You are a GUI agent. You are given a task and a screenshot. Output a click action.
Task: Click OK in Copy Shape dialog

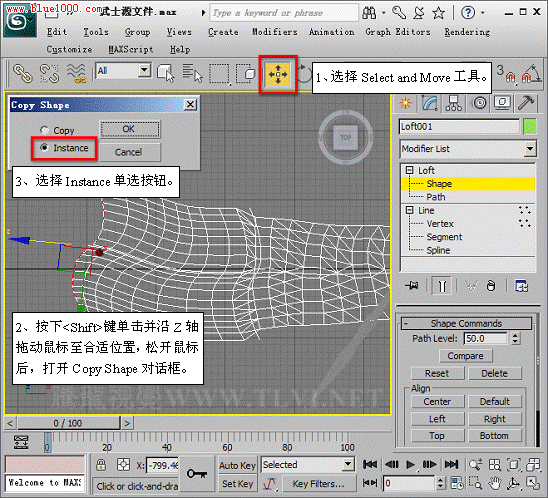click(x=130, y=129)
